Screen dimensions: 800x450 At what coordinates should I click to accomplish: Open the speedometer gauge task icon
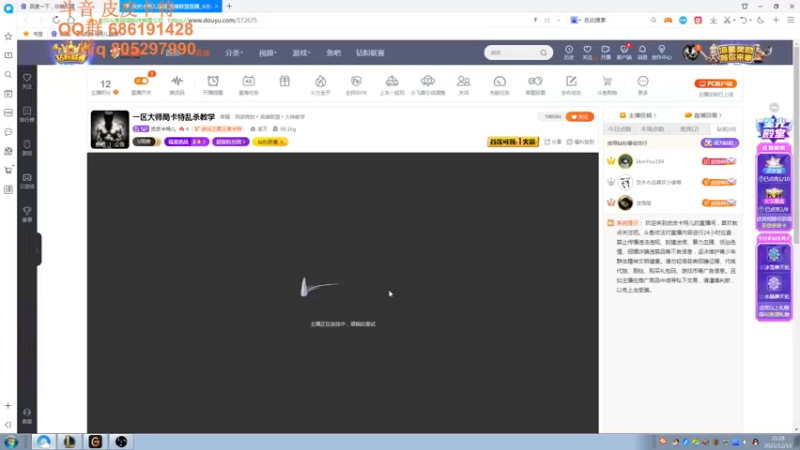tap(499, 81)
